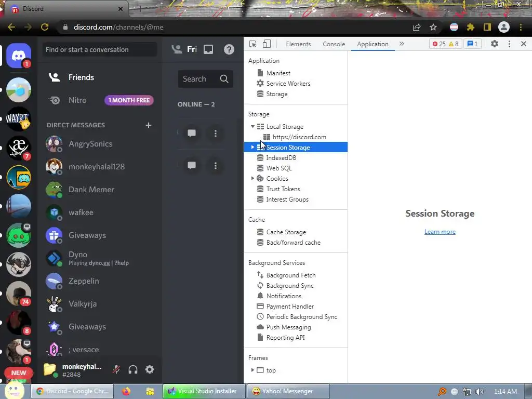
Task: Message the first online friend
Action: pyautogui.click(x=192, y=133)
